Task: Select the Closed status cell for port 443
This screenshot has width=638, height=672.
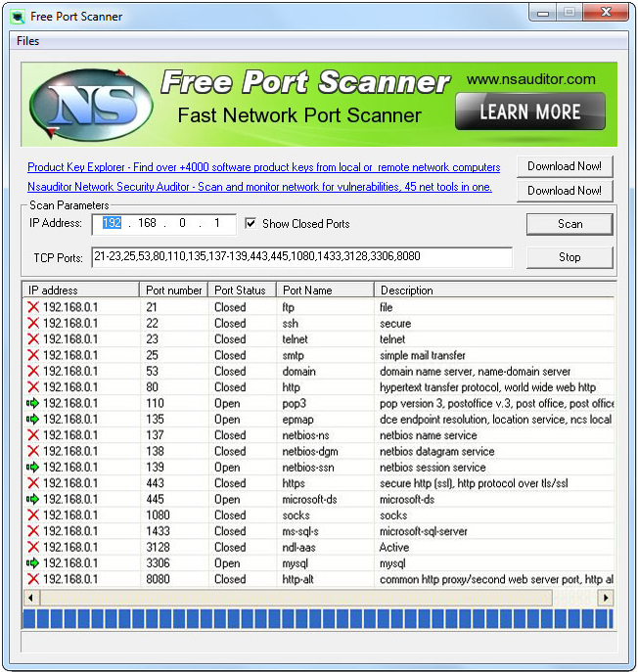Action: 230,483
